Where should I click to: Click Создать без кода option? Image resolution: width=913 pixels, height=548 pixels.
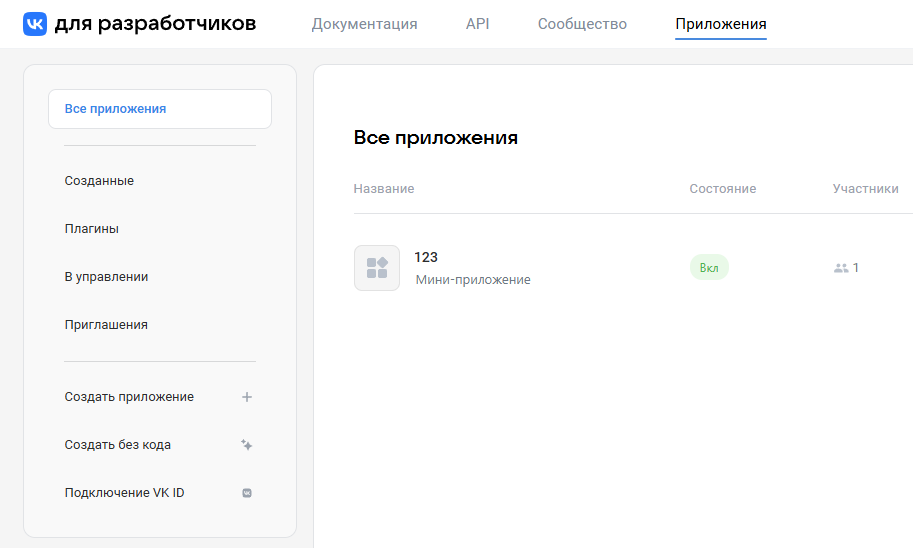point(117,445)
